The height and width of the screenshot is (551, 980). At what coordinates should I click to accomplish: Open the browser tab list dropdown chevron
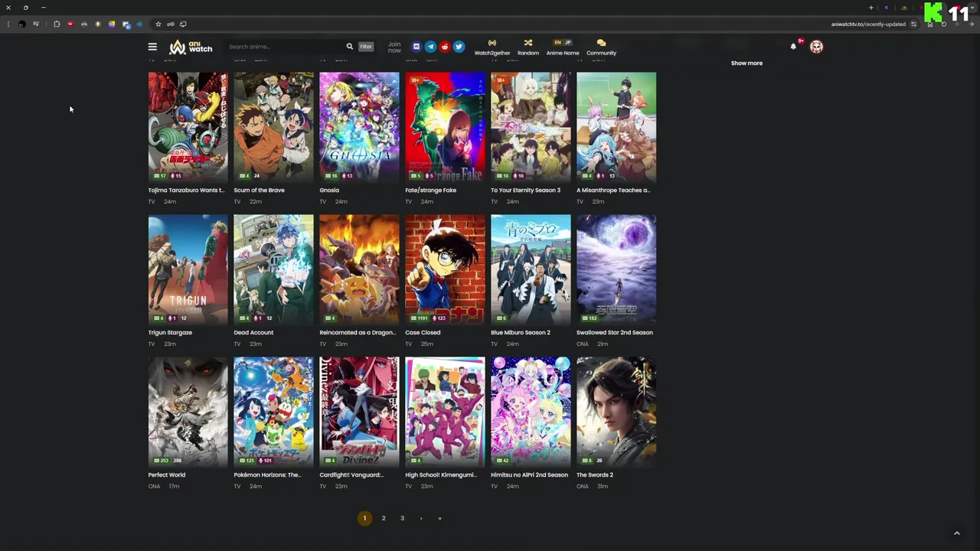tap(972, 8)
